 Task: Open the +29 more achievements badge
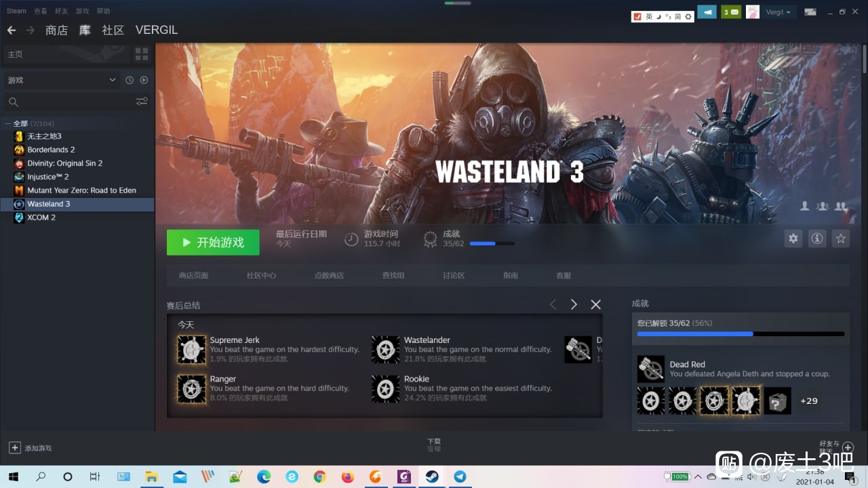tap(809, 401)
